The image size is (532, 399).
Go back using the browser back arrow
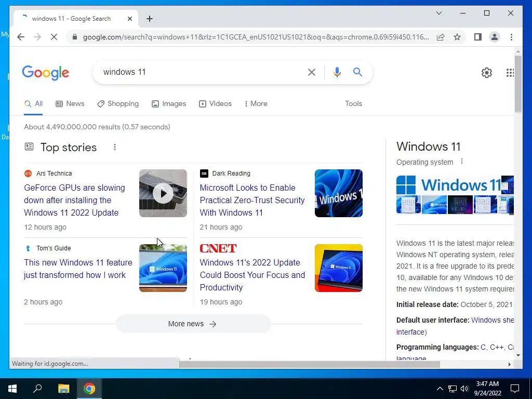(x=21, y=37)
